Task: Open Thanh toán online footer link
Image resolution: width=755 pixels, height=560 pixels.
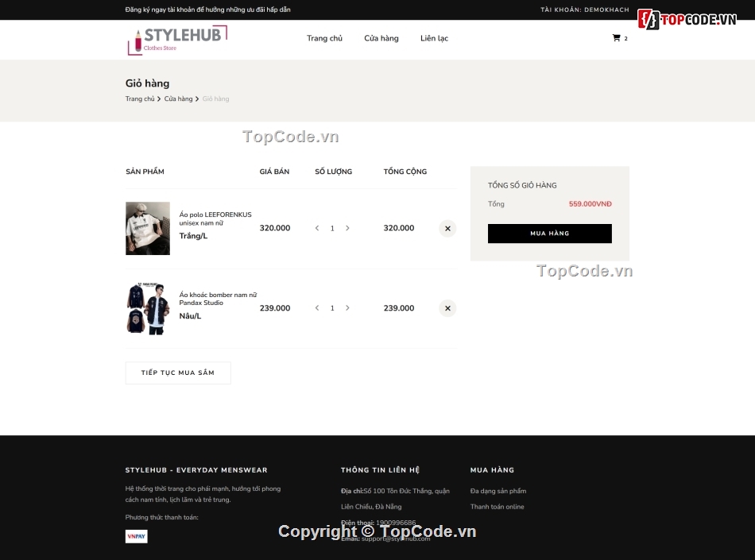Action: pyautogui.click(x=498, y=506)
